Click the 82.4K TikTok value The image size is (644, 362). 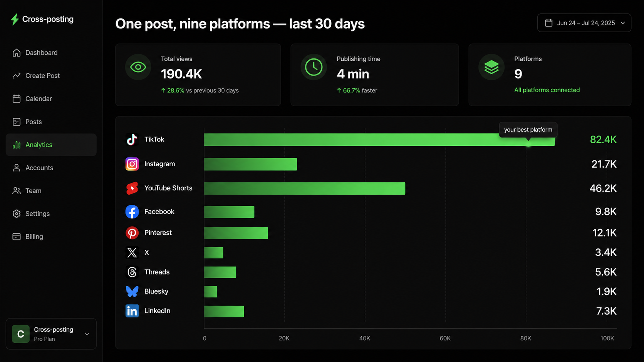coord(603,139)
